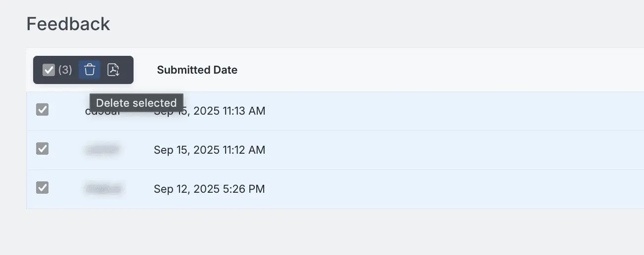Viewport: 644px width, 255px height.
Task: Click the Feedback page heading
Action: point(68,24)
